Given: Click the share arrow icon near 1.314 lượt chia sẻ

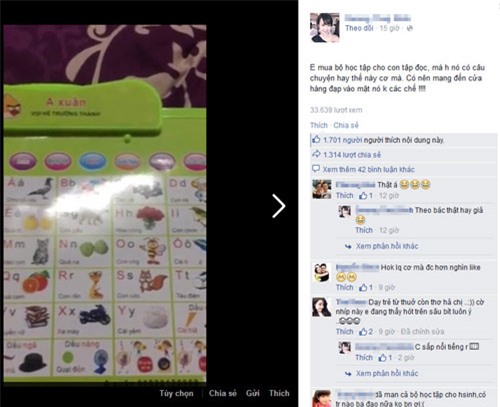Looking at the screenshot, I should pyautogui.click(x=316, y=154).
